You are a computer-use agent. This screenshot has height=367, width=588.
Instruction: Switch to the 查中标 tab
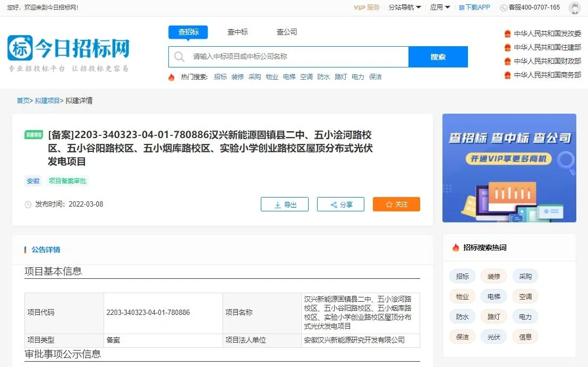tap(237, 32)
